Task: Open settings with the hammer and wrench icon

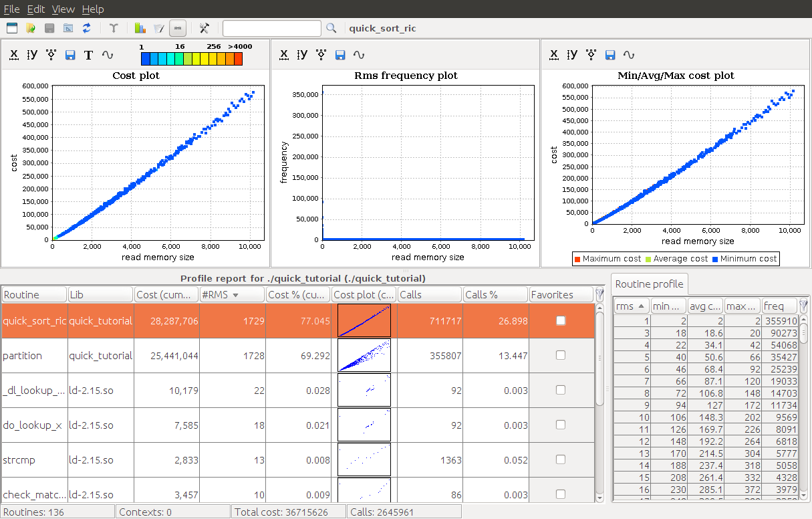Action: point(205,28)
